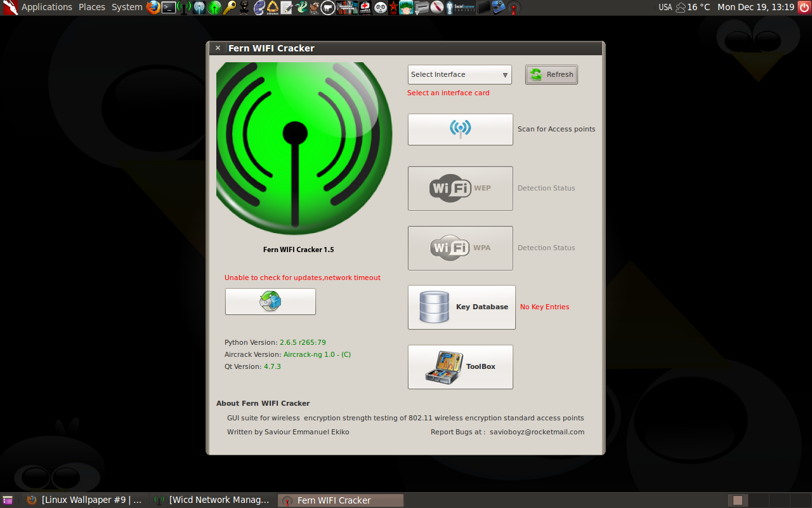Open the WiFi WPA attack button
The width and height of the screenshot is (812, 508).
460,248
